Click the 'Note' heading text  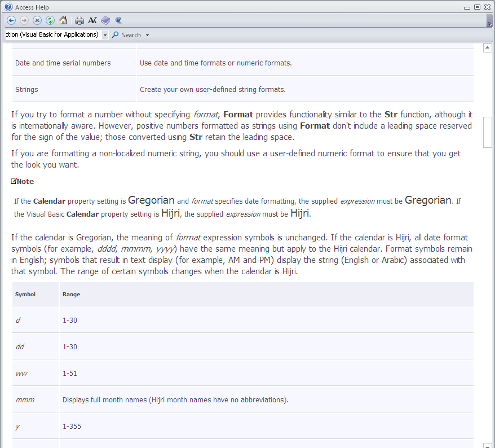tap(25, 181)
